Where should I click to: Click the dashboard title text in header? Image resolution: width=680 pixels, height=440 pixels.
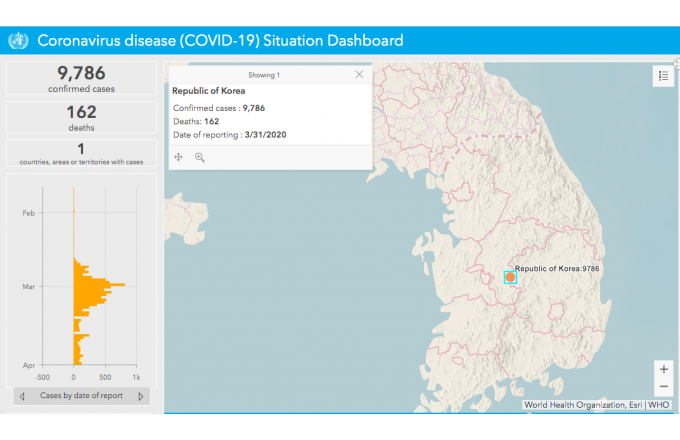pyautogui.click(x=220, y=40)
